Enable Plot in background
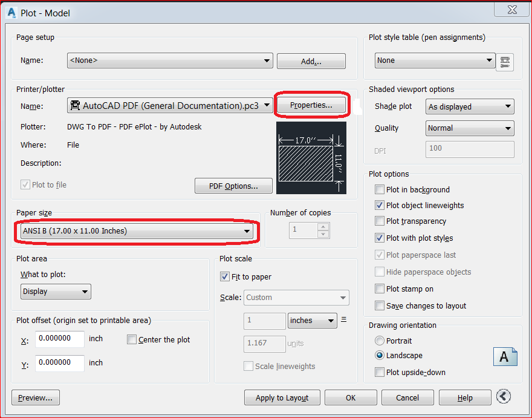Viewport: 532px width, 418px height. click(x=380, y=189)
